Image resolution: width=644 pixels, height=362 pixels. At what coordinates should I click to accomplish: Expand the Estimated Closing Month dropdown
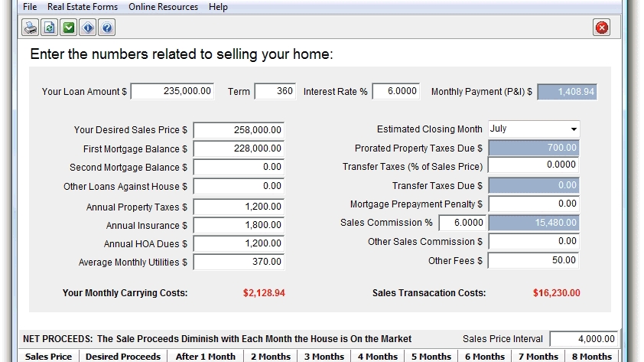pyautogui.click(x=573, y=129)
